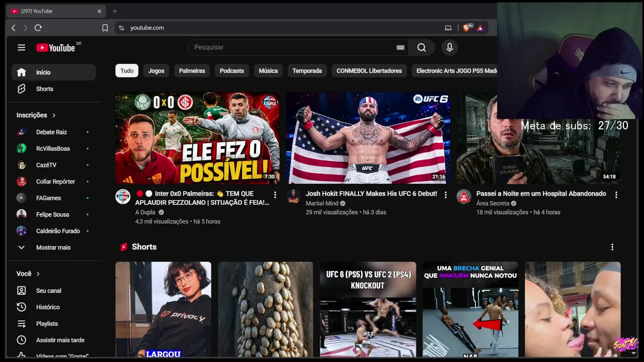Open RcVillasBoas subscription channel
644x362 pixels.
53,149
